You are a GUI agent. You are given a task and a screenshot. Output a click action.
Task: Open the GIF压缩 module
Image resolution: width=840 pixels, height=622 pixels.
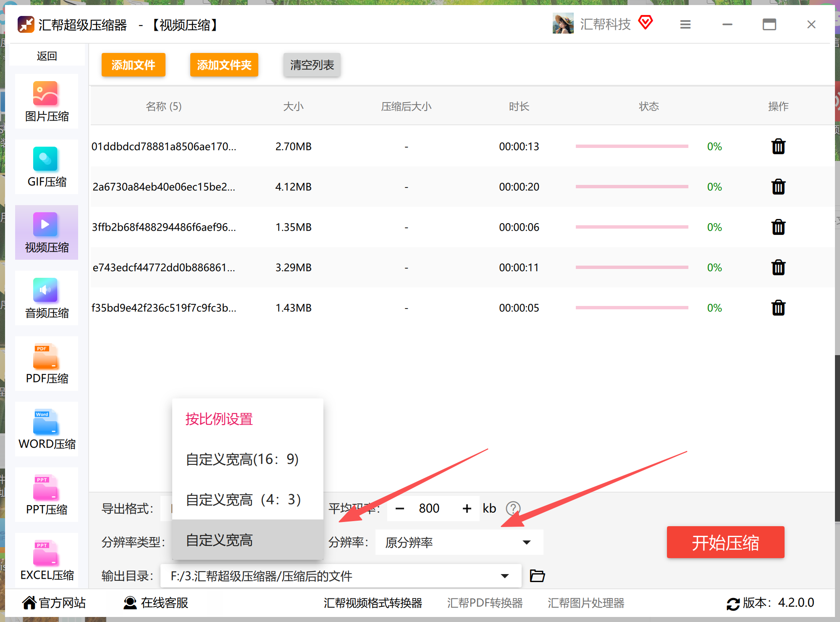[47, 167]
